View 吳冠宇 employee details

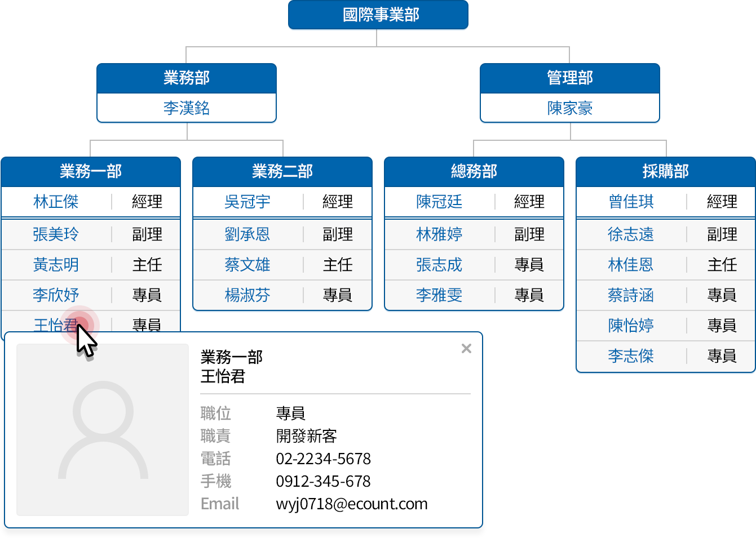(247, 202)
